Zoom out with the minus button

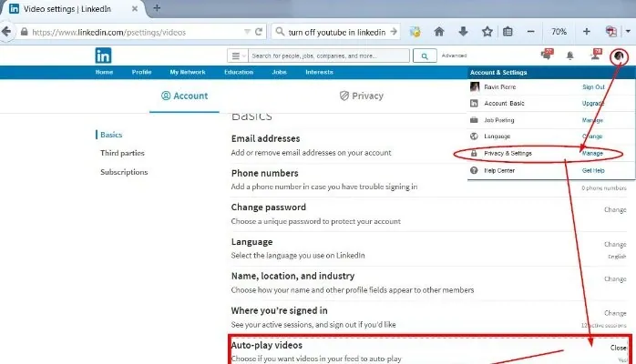530,32
